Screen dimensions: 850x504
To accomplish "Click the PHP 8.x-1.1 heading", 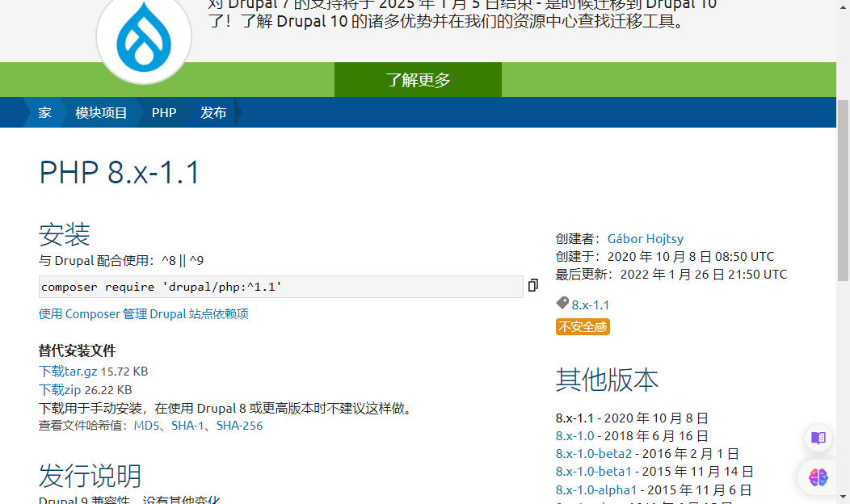I will click(x=120, y=173).
